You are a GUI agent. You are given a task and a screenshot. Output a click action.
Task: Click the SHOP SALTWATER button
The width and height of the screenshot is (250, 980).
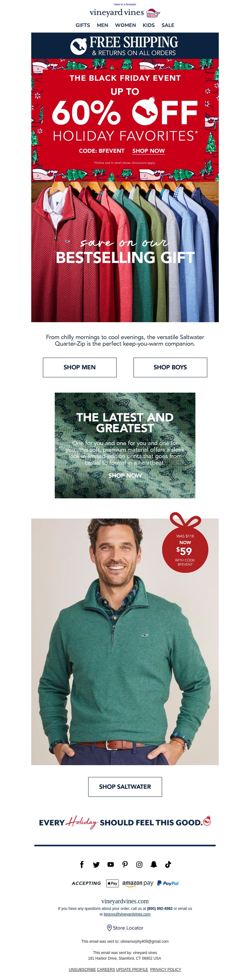(125, 787)
